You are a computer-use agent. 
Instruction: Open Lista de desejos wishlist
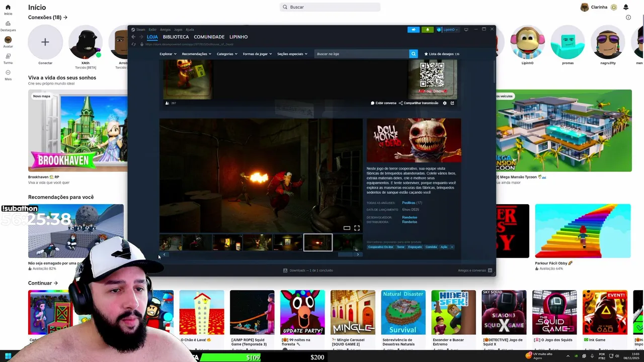pos(442,54)
